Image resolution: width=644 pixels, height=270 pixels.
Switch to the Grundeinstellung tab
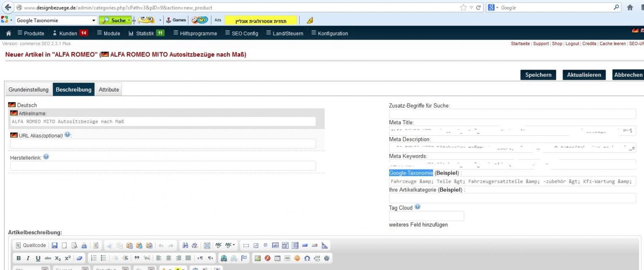(29, 89)
